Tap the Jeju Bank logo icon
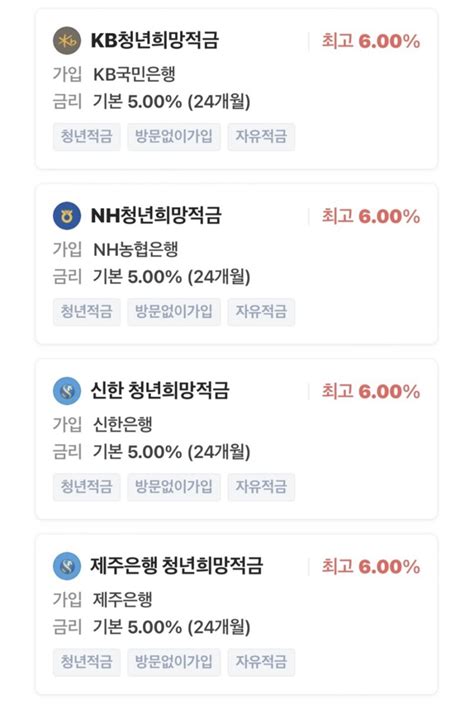Image resolution: width=474 pixels, height=704 pixels. click(67, 566)
